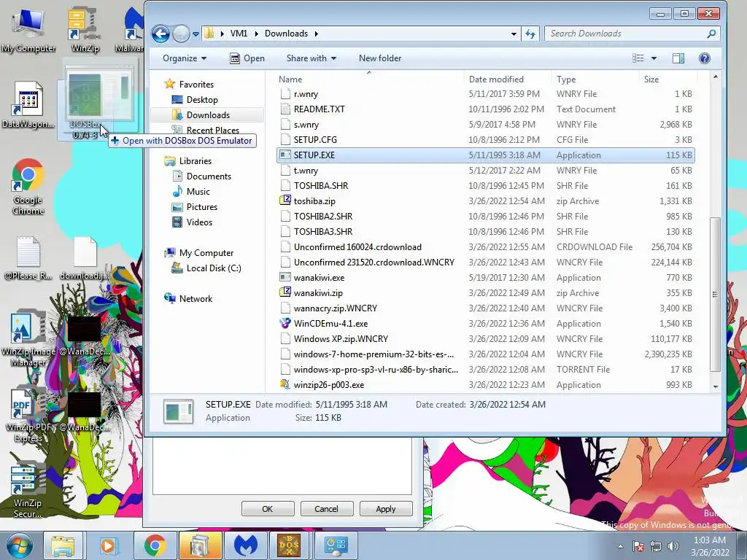
Task: Click the VM1 breadcrumb in address bar
Action: pos(239,34)
